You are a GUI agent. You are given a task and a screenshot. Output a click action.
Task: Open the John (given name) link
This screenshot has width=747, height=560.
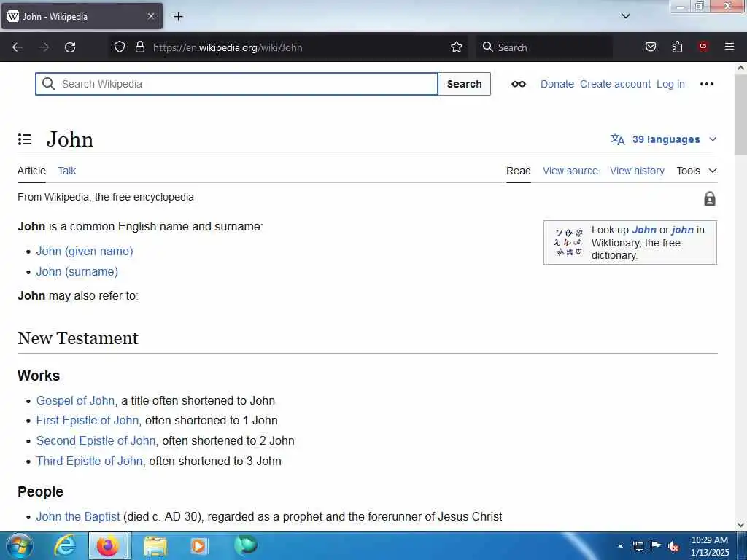point(85,251)
